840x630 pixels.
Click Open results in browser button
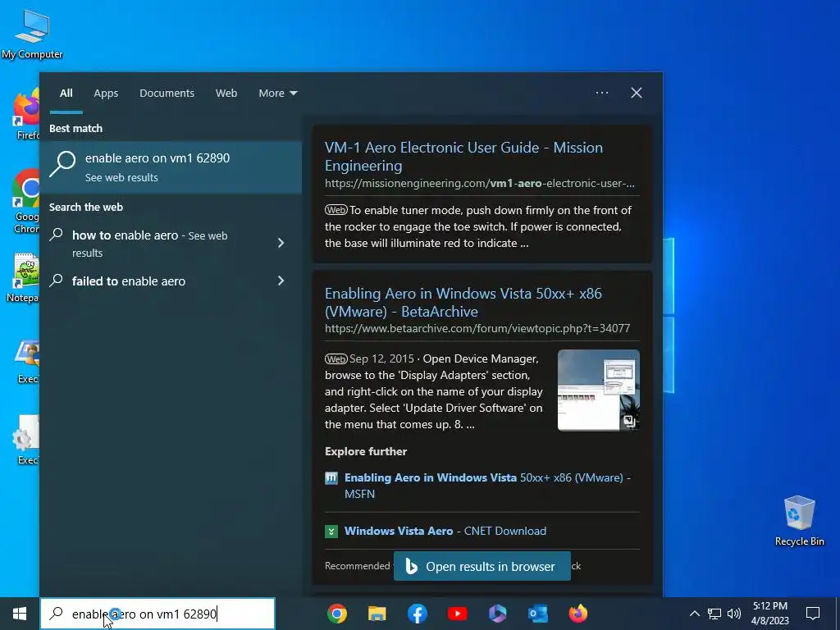[x=482, y=566]
